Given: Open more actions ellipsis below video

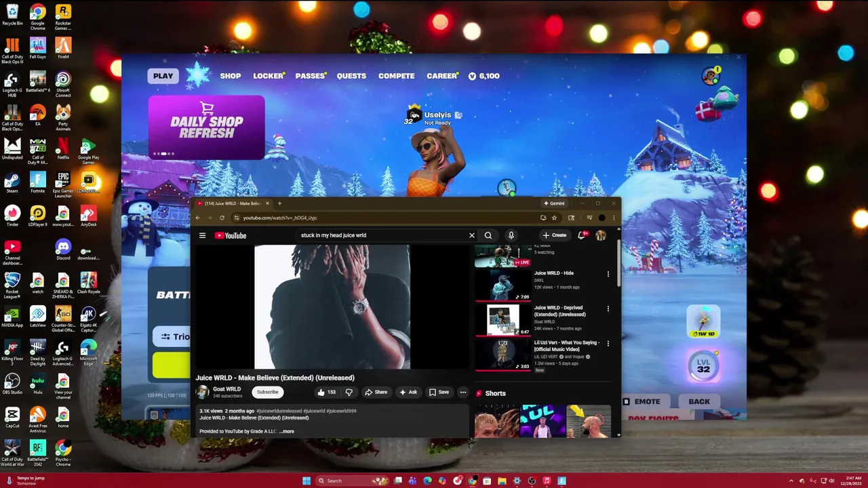Looking at the screenshot, I should pyautogui.click(x=463, y=392).
